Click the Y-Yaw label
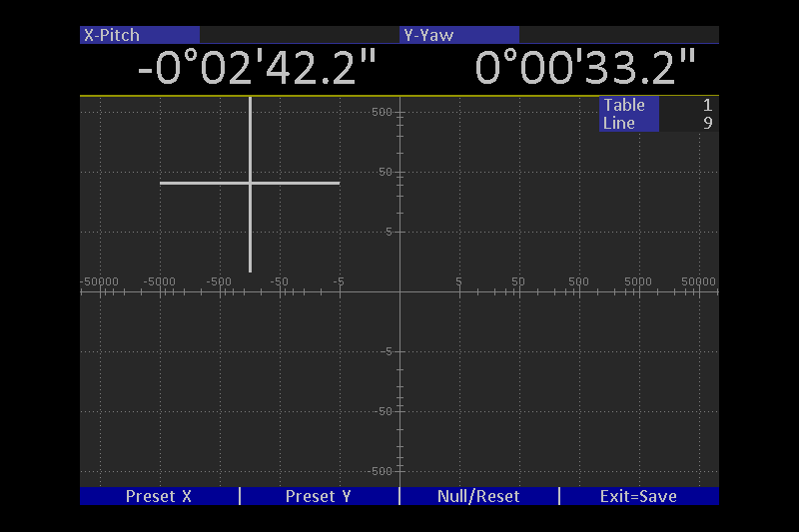The width and height of the screenshot is (799, 532). [x=428, y=35]
